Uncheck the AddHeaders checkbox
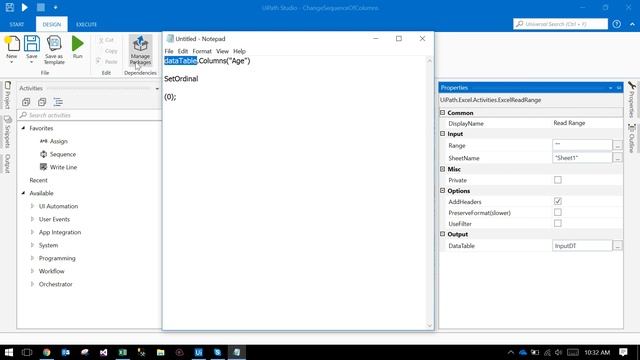The width and height of the screenshot is (640, 360). point(558,201)
